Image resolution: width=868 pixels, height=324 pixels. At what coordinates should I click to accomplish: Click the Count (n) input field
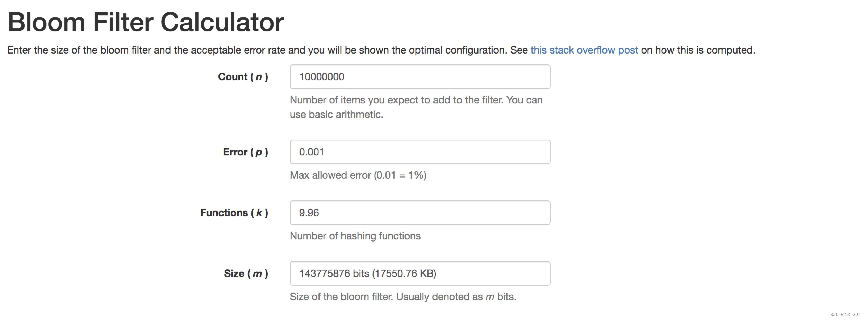pos(420,77)
